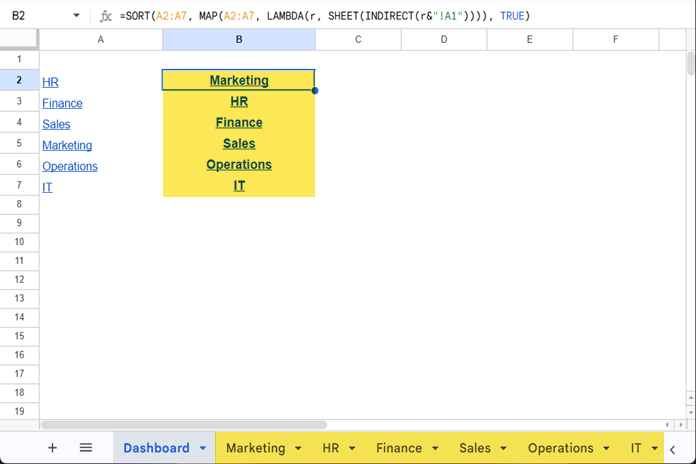Follow the HR link in column A

tap(50, 82)
